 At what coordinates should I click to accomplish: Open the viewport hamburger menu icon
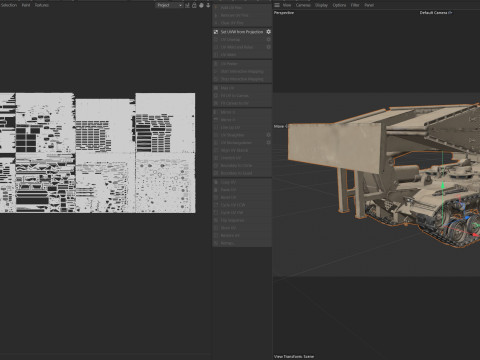(277, 5)
